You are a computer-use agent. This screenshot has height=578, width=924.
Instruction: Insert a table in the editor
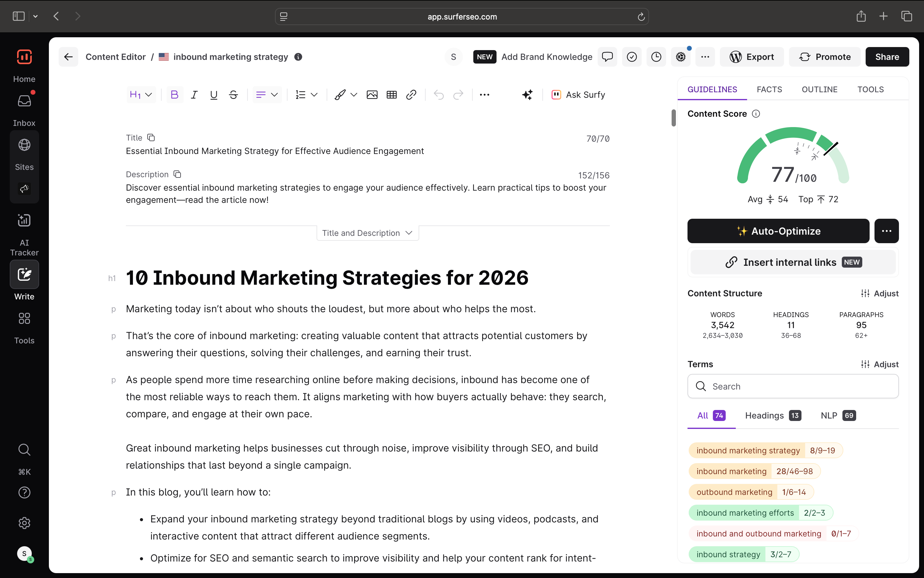click(391, 95)
